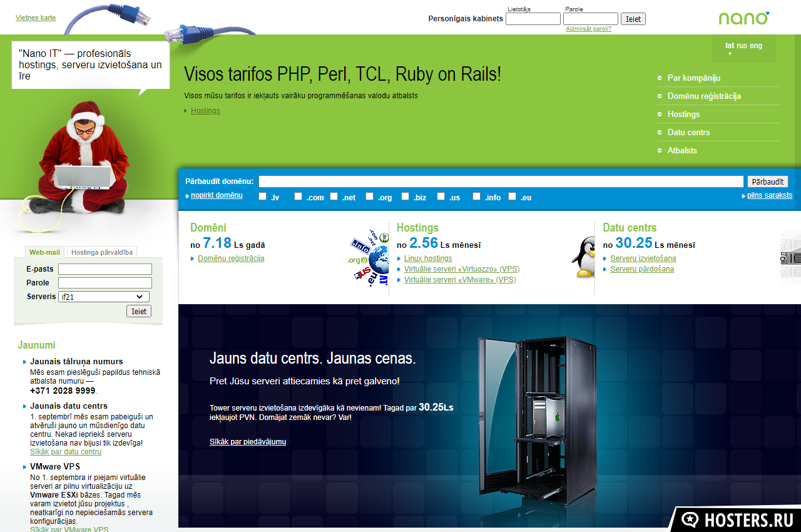Open the Serveru izvietošana link
Viewport: 801px width, 532px height.
pos(643,258)
